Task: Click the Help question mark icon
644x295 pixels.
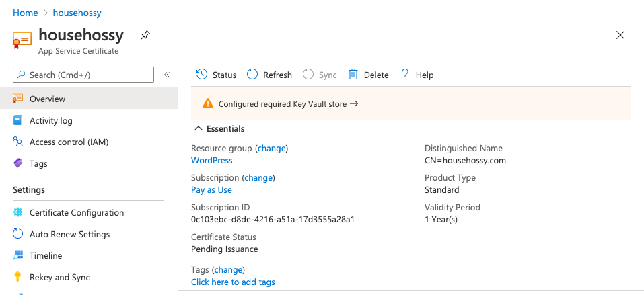Action: point(405,75)
